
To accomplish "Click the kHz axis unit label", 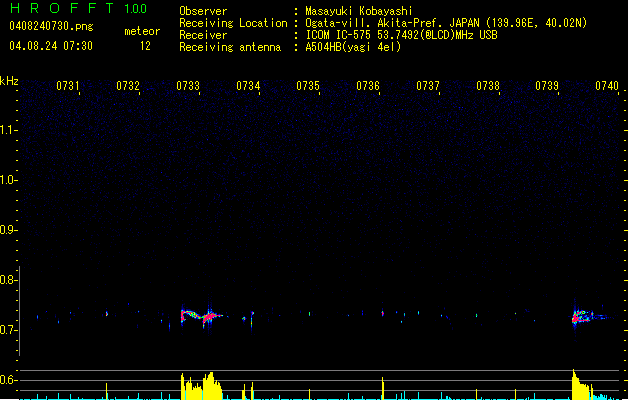I will (9, 81).
